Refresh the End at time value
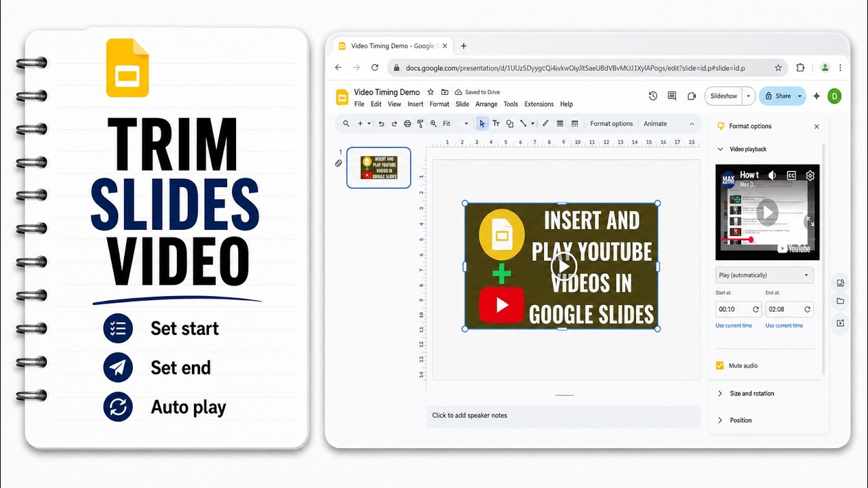The width and height of the screenshot is (868, 488). [x=807, y=309]
